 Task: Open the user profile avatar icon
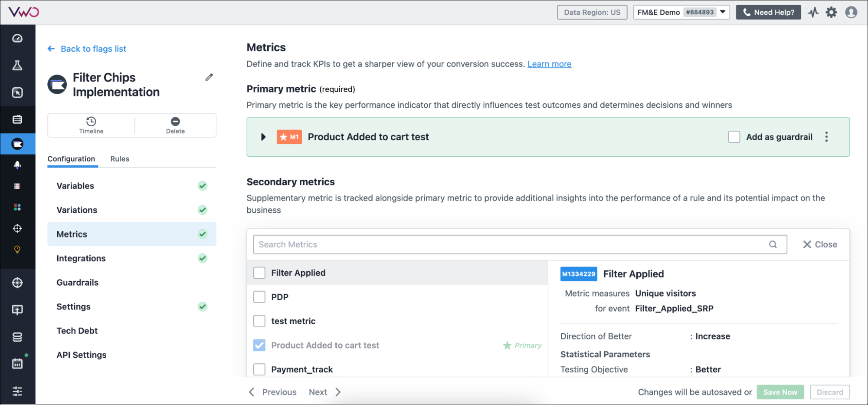click(851, 12)
